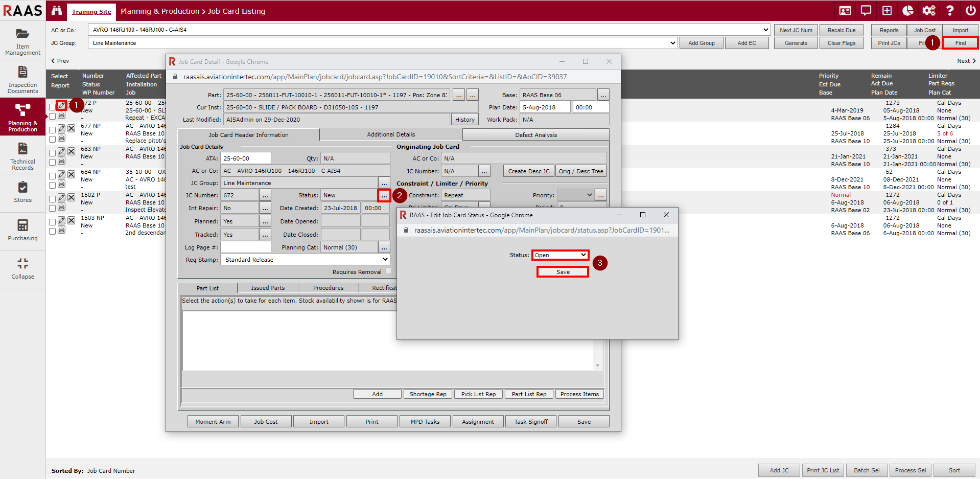
Task: Open Stores in the sidebar
Action: [22, 192]
